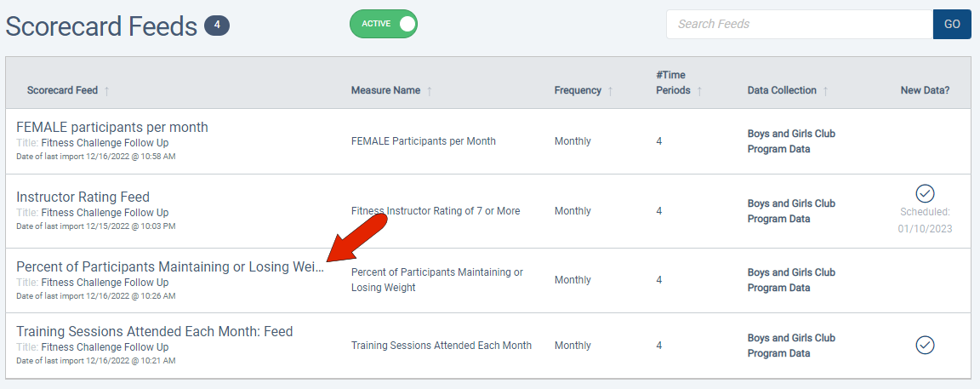The height and width of the screenshot is (389, 980).
Task: Open FEMALE participants per month feed
Action: point(112,128)
